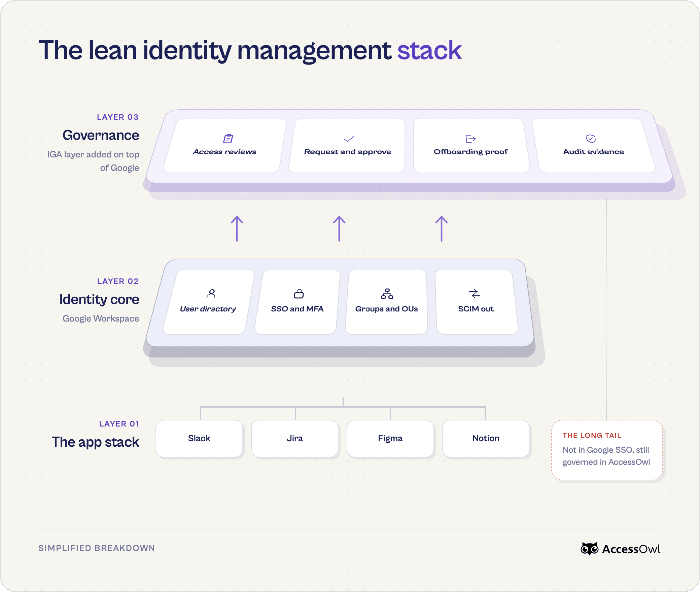Click the SSO and MFA lock icon
The width and height of the screenshot is (700, 592).
299,294
